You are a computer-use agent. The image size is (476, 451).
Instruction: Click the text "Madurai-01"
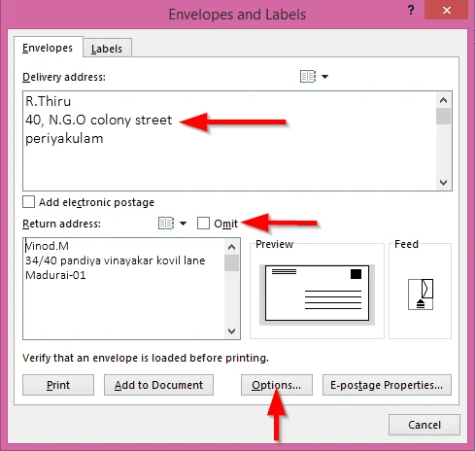coord(55,275)
